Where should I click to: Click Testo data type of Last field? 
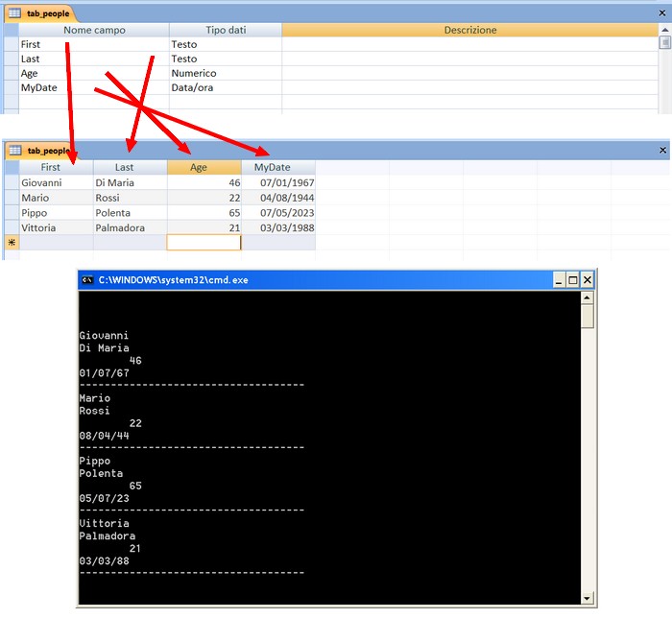pyautogui.click(x=226, y=59)
